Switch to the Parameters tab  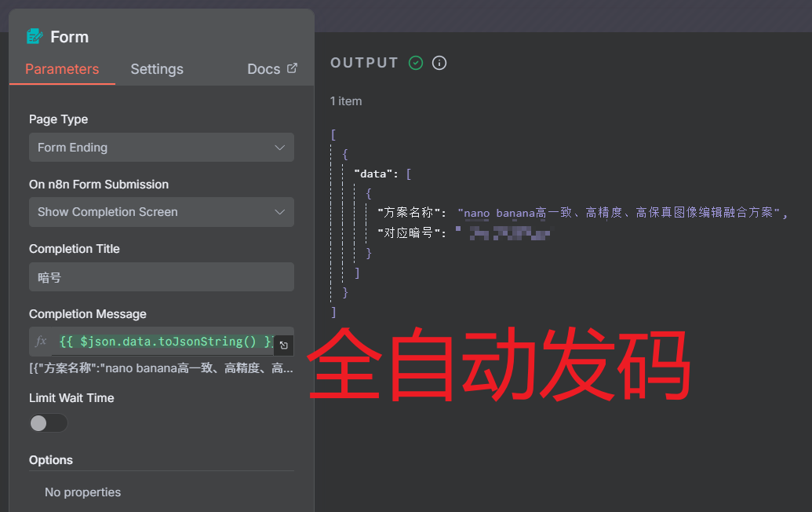62,69
